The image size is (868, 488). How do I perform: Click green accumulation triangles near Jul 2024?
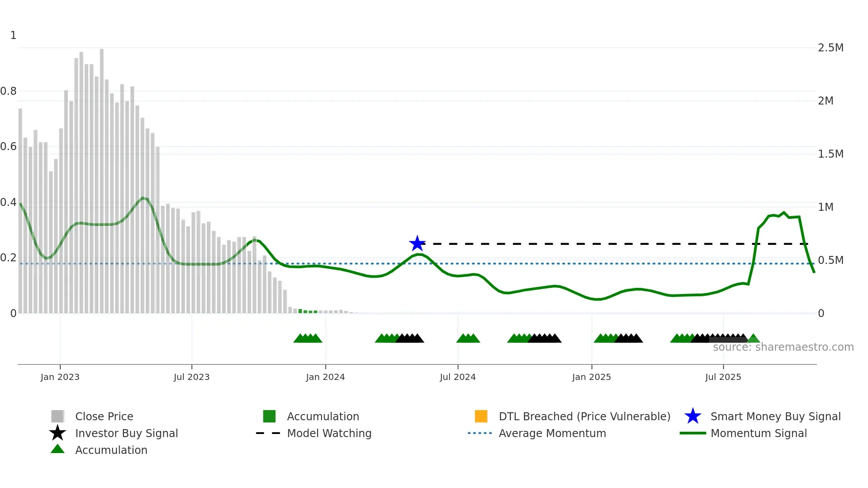[x=468, y=338]
